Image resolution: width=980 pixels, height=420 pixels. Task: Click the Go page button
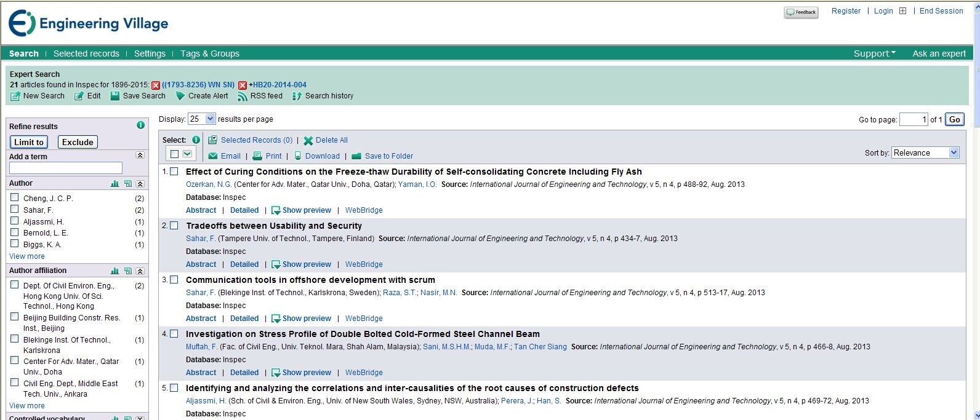(955, 119)
